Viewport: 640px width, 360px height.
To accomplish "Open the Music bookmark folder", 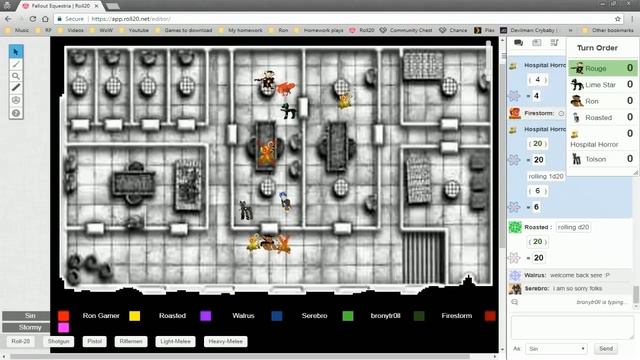I will (18, 30).
